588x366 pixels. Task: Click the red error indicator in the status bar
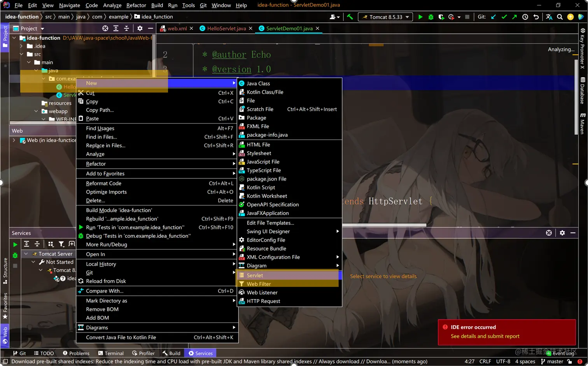click(580, 361)
